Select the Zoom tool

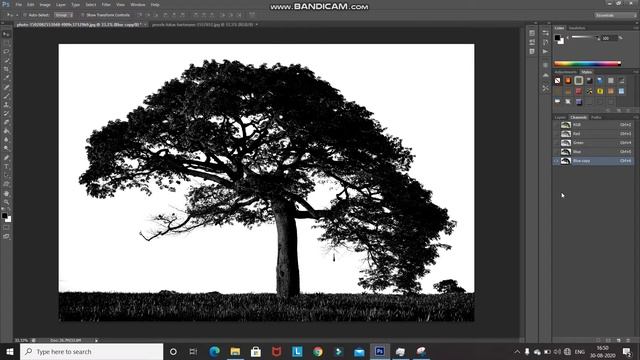(6, 202)
